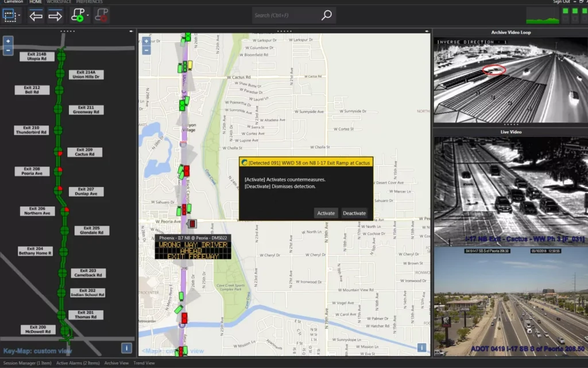The width and height of the screenshot is (588, 368).
Task: Select the Exit 209 Cactus Rd label
Action: tap(84, 152)
